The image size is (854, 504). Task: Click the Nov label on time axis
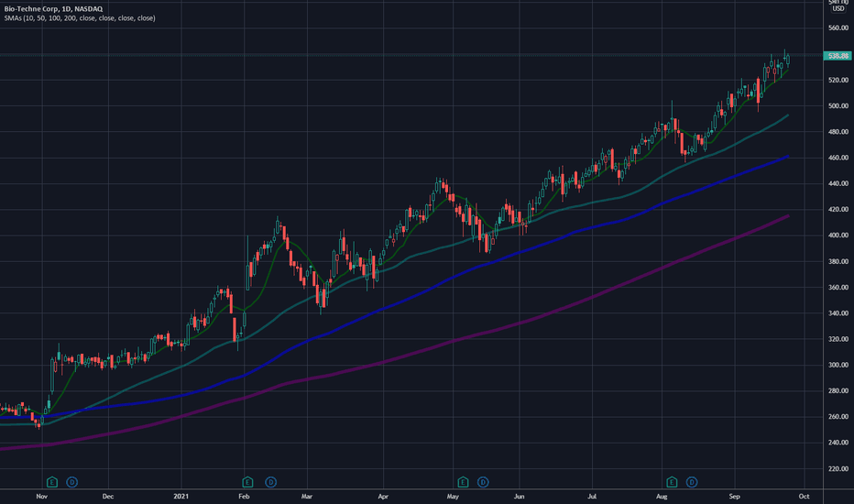point(42,497)
